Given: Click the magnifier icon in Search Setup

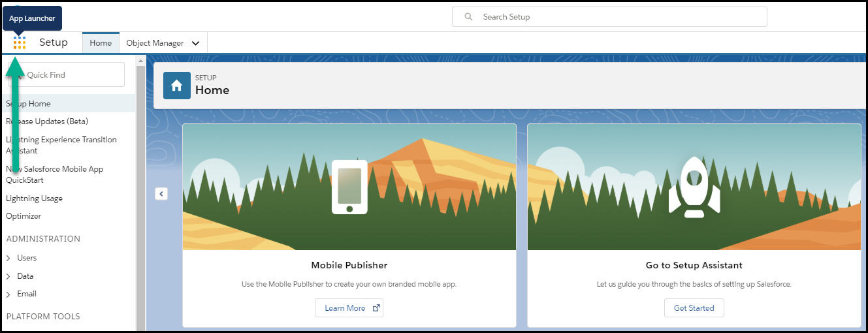Looking at the screenshot, I should (468, 17).
